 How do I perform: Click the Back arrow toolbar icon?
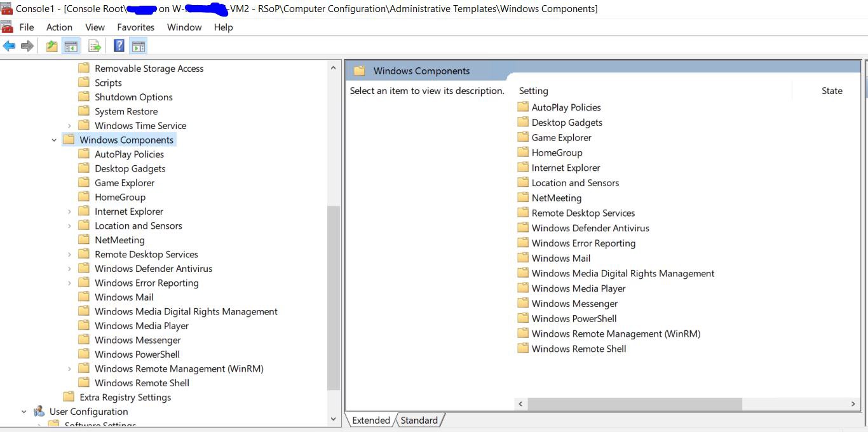click(x=9, y=46)
